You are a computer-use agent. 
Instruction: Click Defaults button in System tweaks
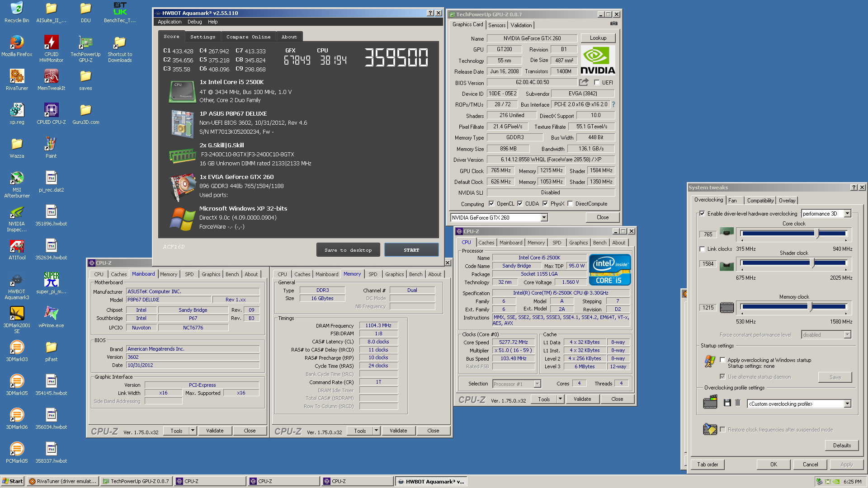(842, 446)
